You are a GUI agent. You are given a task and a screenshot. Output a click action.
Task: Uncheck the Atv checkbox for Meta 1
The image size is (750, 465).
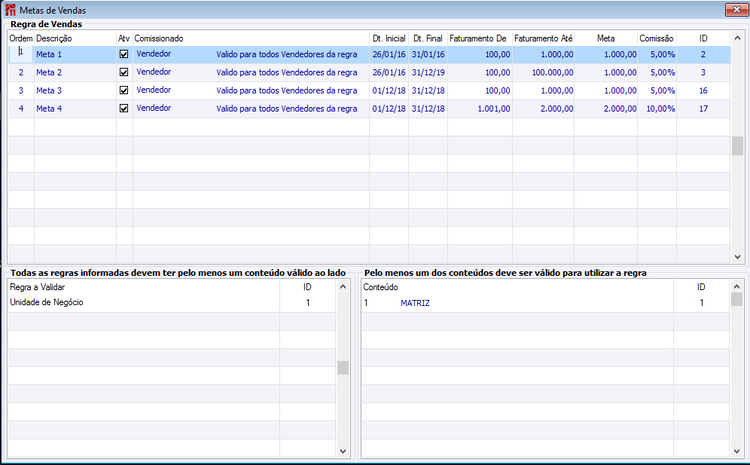pos(124,54)
